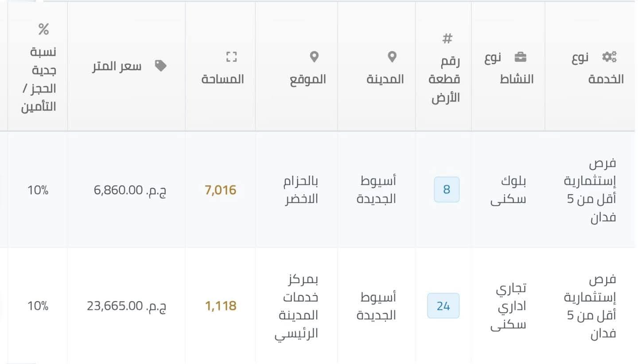638x364 pixels.
Task: Click the المساحة column header text
Action: click(223, 79)
